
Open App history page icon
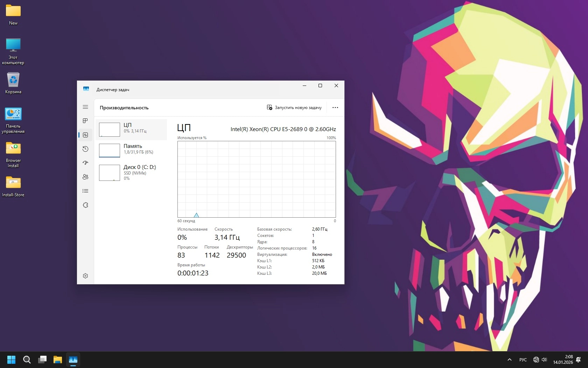click(85, 149)
